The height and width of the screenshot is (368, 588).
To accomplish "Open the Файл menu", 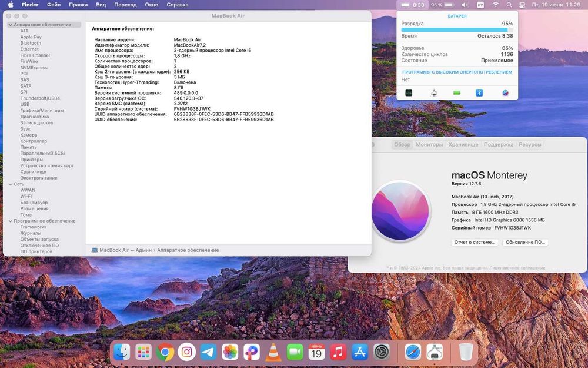I will click(54, 5).
